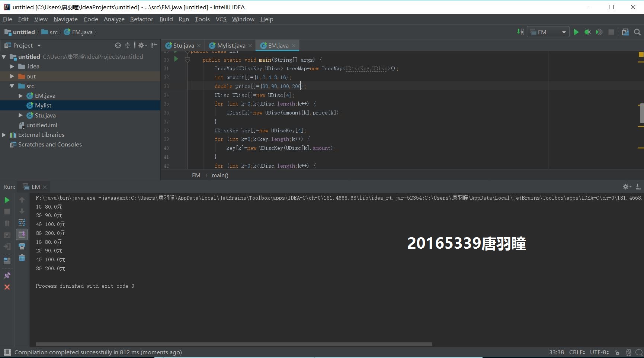
Task: Click main() breadcrumb below editor
Action: [x=220, y=175]
